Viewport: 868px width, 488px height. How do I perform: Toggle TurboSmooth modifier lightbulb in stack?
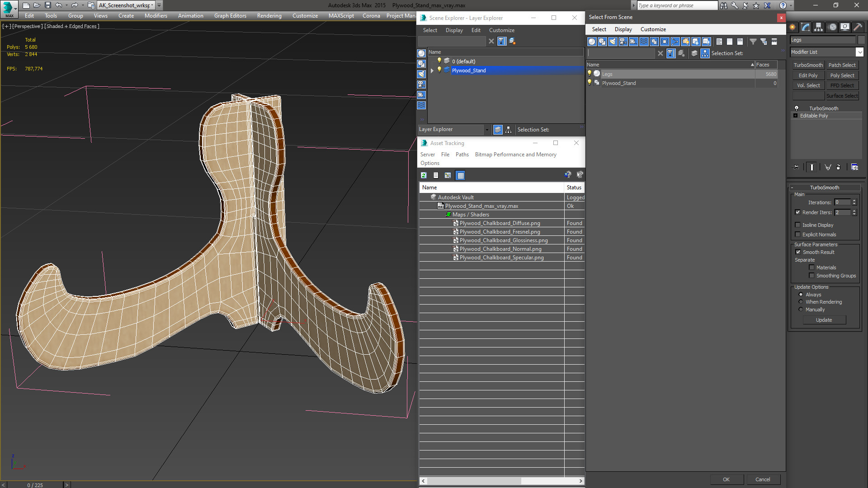(797, 108)
